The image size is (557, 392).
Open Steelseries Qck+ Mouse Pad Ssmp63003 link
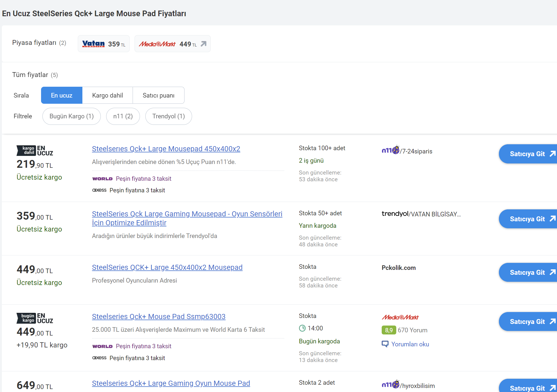pyautogui.click(x=159, y=317)
